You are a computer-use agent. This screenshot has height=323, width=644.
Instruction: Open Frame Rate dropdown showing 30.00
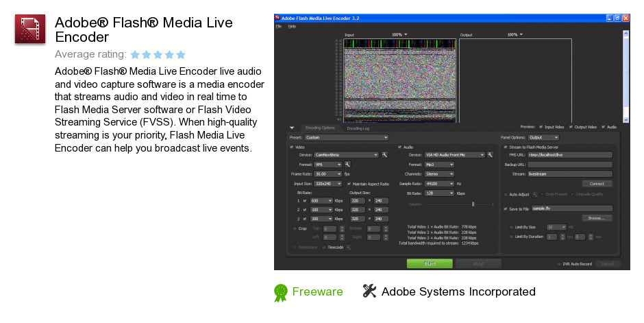(327, 174)
